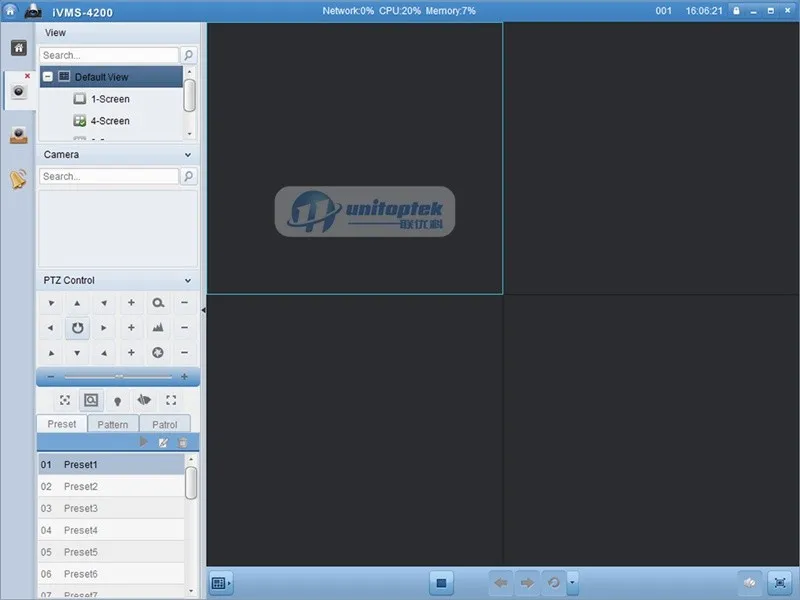Open the alarm bell event sidebar icon

click(x=18, y=179)
